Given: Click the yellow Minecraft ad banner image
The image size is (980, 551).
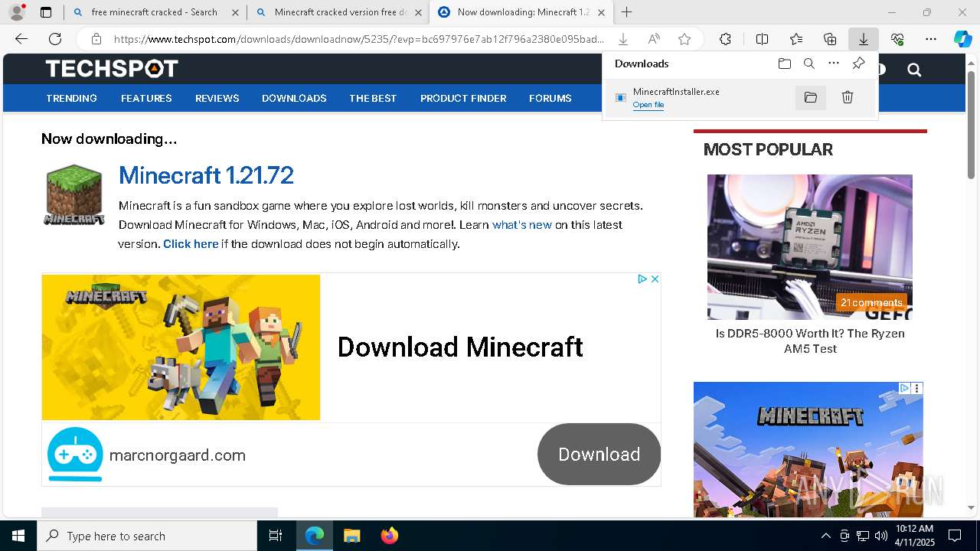Looking at the screenshot, I should 181,347.
